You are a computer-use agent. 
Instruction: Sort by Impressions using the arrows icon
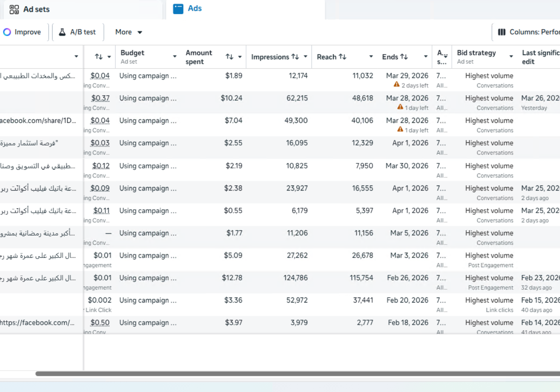click(296, 57)
